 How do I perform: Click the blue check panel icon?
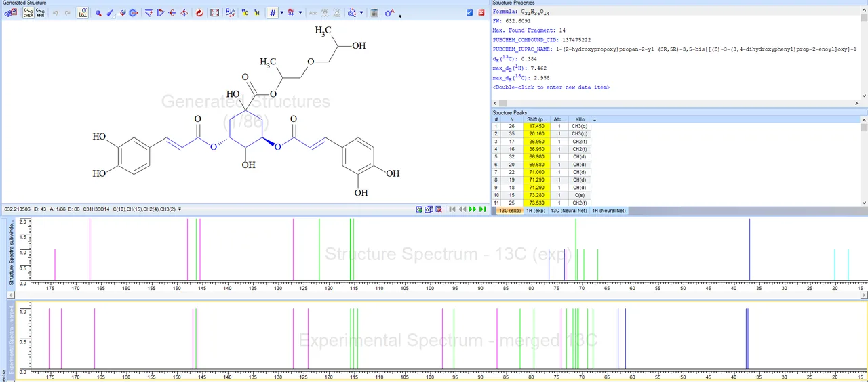470,12
